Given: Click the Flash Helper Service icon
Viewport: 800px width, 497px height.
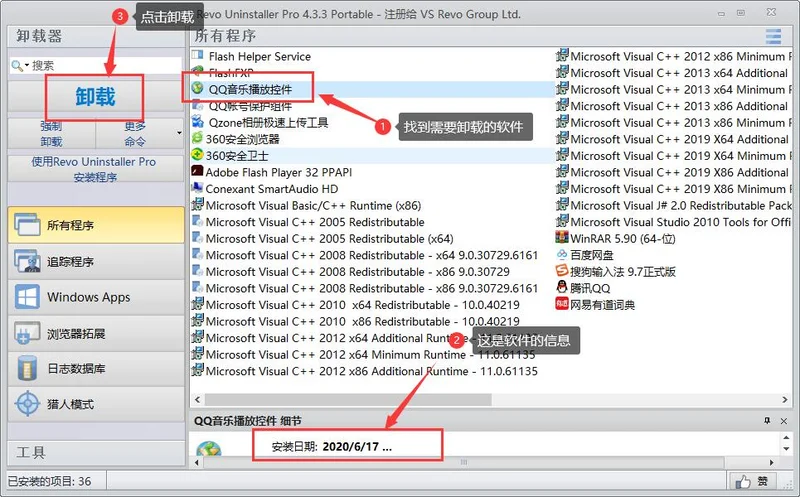Looking at the screenshot, I should 197,55.
